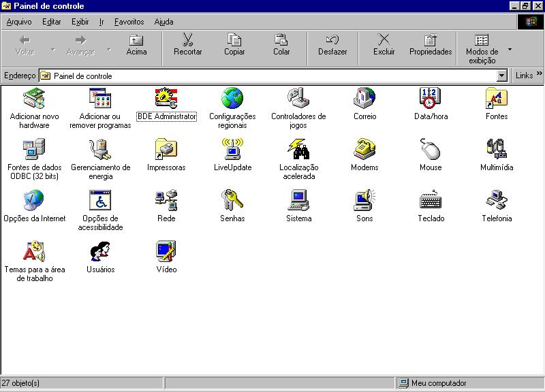Select the Vídeo display icon
Image resolution: width=545 pixels, height=392 pixels.
coord(166,251)
